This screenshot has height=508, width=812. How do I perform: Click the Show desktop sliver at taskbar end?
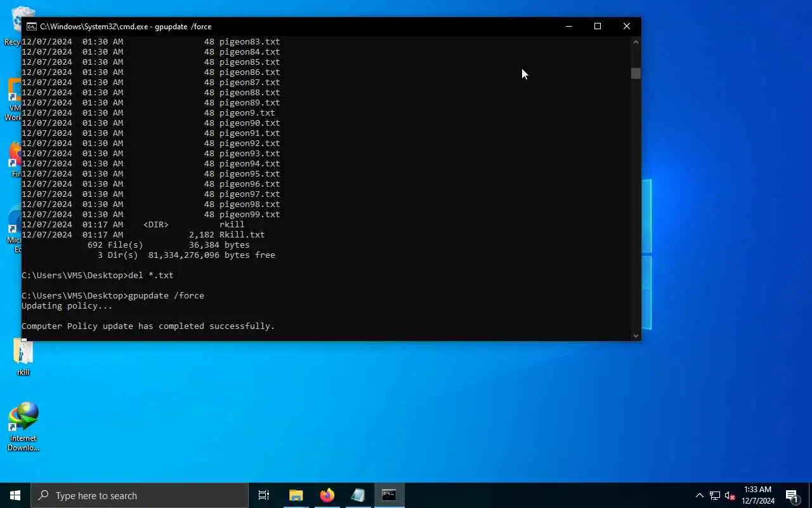[x=810, y=495]
